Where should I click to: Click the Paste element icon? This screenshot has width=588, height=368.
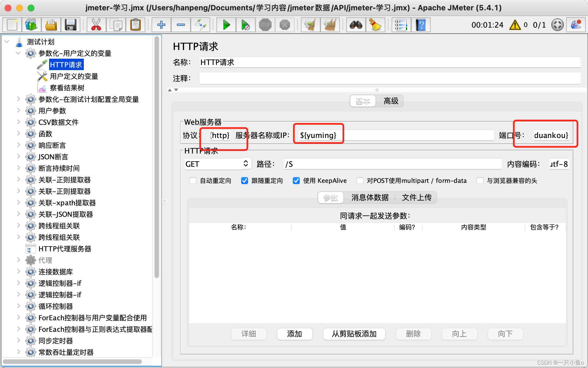pyautogui.click(x=136, y=25)
